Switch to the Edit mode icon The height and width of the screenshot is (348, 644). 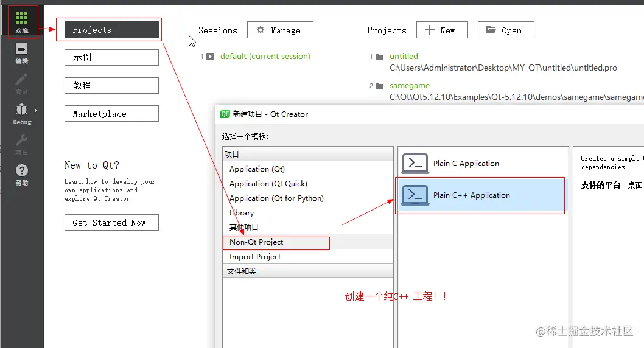click(21, 49)
